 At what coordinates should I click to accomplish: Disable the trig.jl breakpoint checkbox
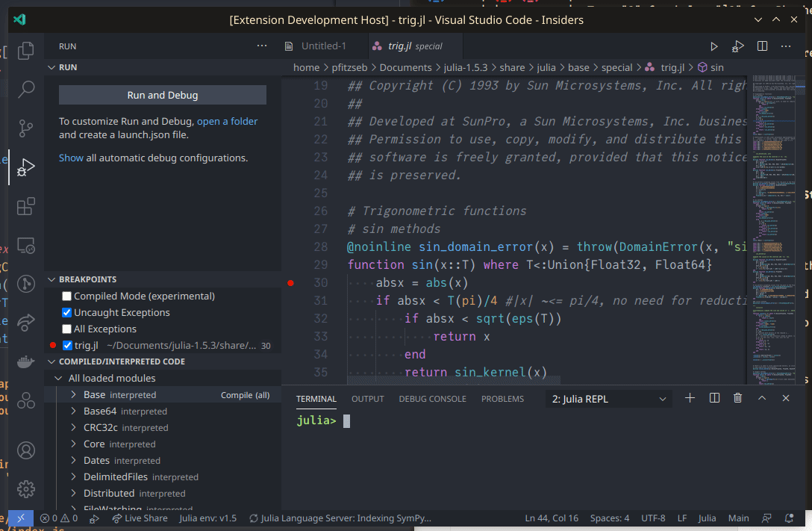click(67, 346)
